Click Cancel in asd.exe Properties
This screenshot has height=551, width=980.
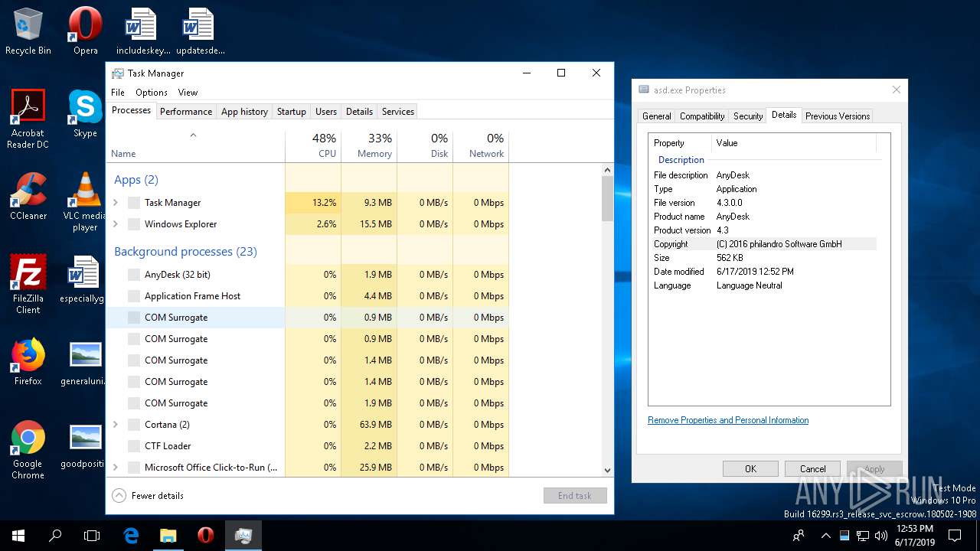[x=812, y=469]
